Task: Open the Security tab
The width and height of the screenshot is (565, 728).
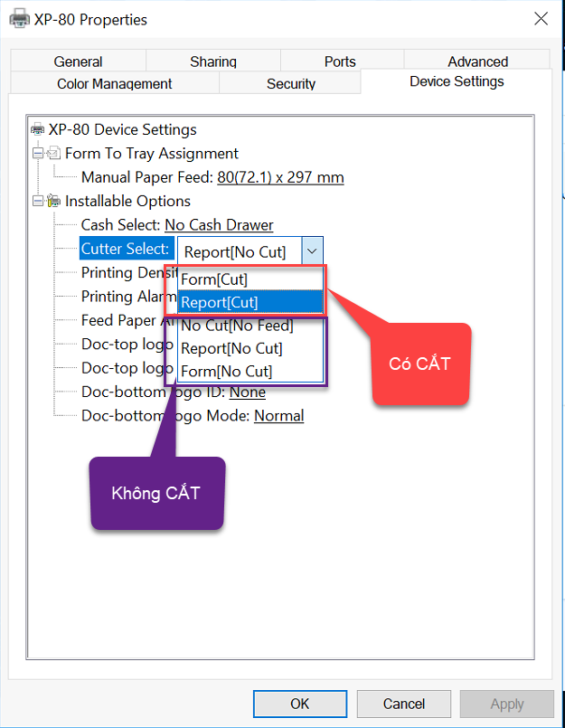Action: coord(290,83)
